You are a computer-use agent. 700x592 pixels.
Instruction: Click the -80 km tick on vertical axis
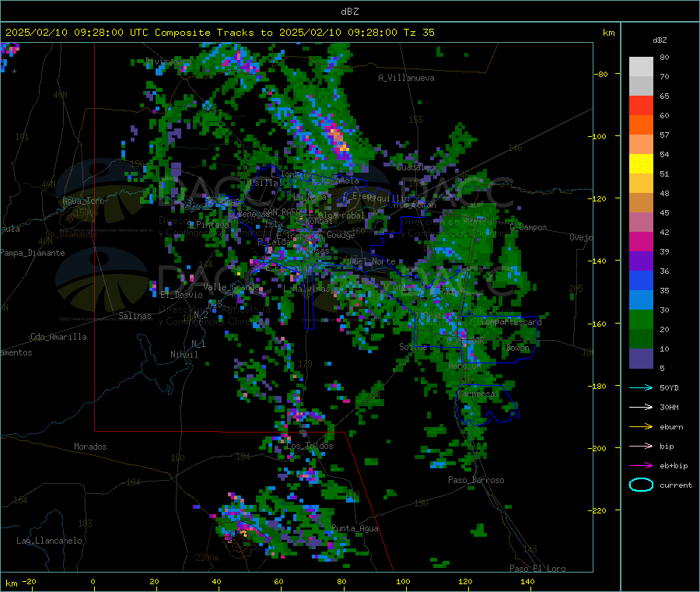click(x=601, y=74)
